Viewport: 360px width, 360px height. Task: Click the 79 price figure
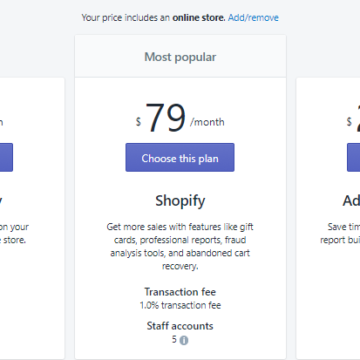[166, 118]
